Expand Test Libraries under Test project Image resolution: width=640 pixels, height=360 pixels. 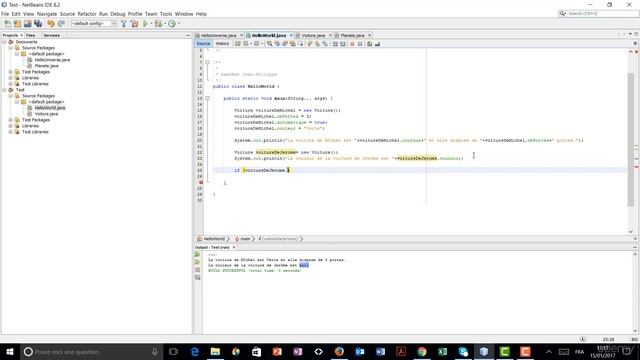pyautogui.click(x=11, y=132)
